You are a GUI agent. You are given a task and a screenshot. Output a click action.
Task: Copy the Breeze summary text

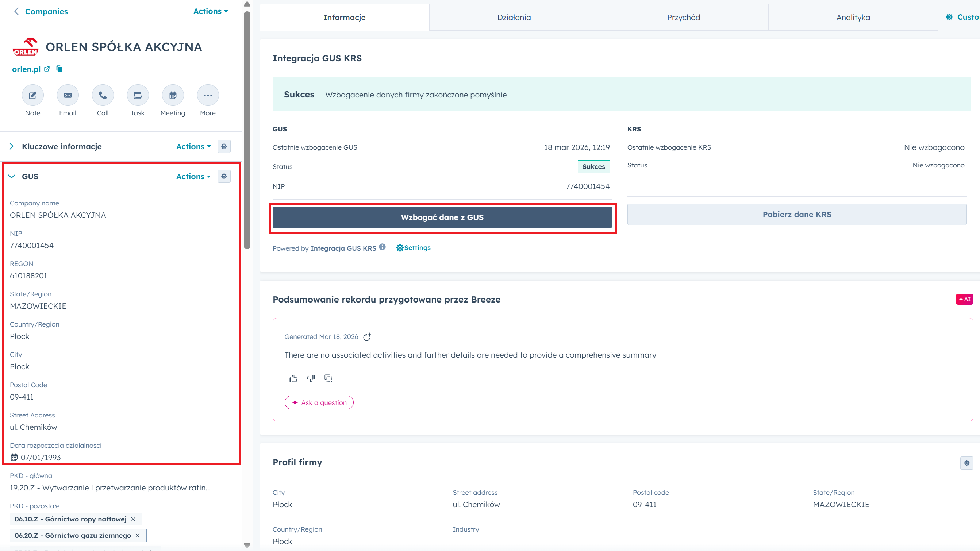point(328,378)
